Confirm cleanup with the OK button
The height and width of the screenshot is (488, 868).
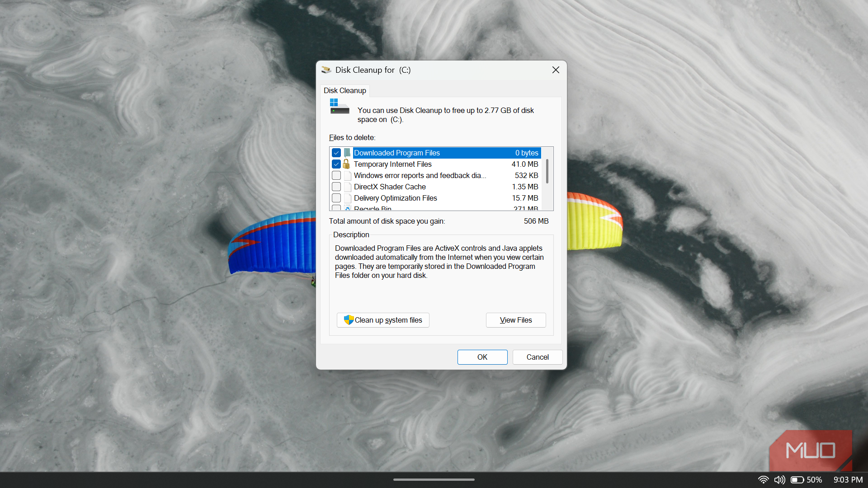[x=482, y=357]
